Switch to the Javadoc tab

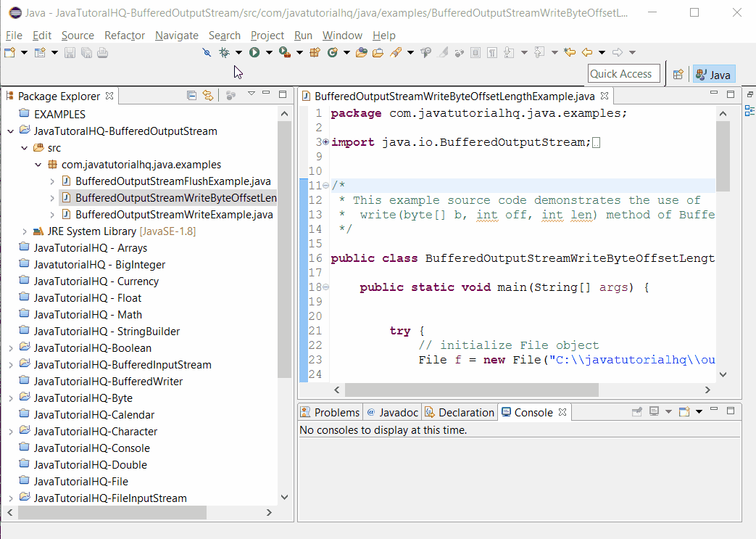tap(392, 411)
